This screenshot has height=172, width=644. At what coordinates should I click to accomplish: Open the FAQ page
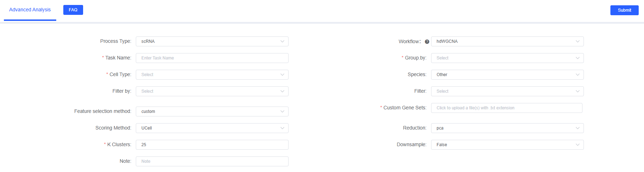pyautogui.click(x=73, y=10)
